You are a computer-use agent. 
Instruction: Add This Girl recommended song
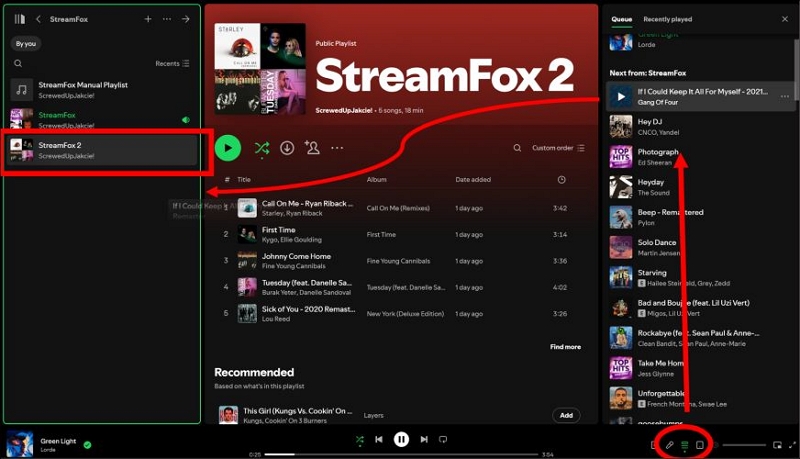pos(566,415)
